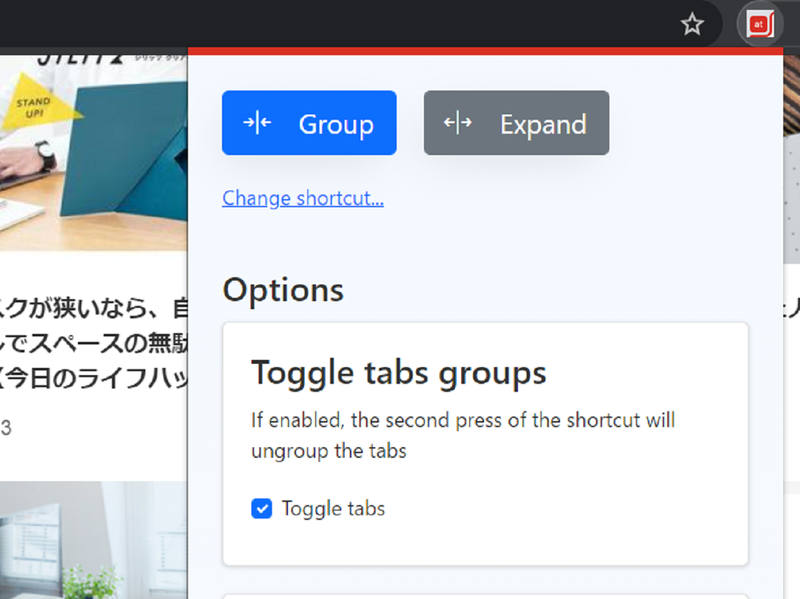The width and height of the screenshot is (800, 599).
Task: Click the star to bookmark this page
Action: (x=691, y=24)
